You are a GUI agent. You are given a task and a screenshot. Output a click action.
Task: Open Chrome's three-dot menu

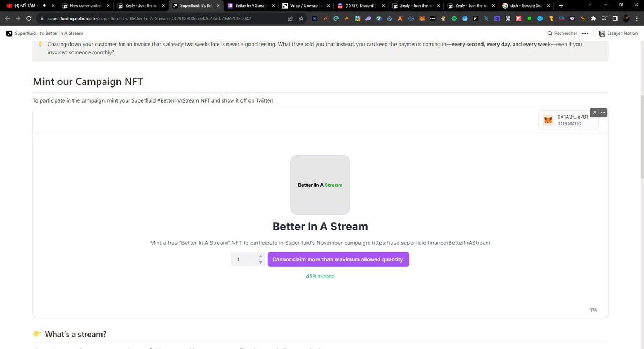click(638, 18)
